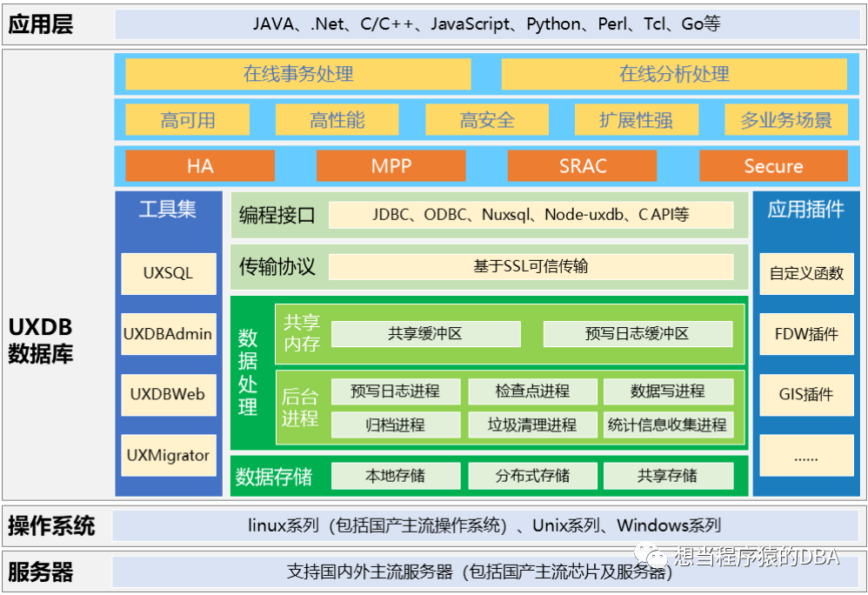Select the 检查点进程 box

click(x=532, y=391)
